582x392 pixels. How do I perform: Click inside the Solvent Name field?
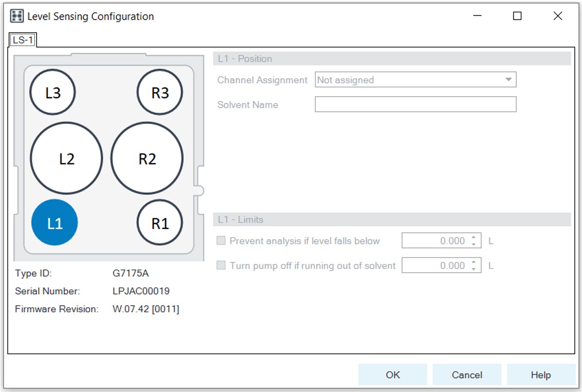pyautogui.click(x=415, y=105)
